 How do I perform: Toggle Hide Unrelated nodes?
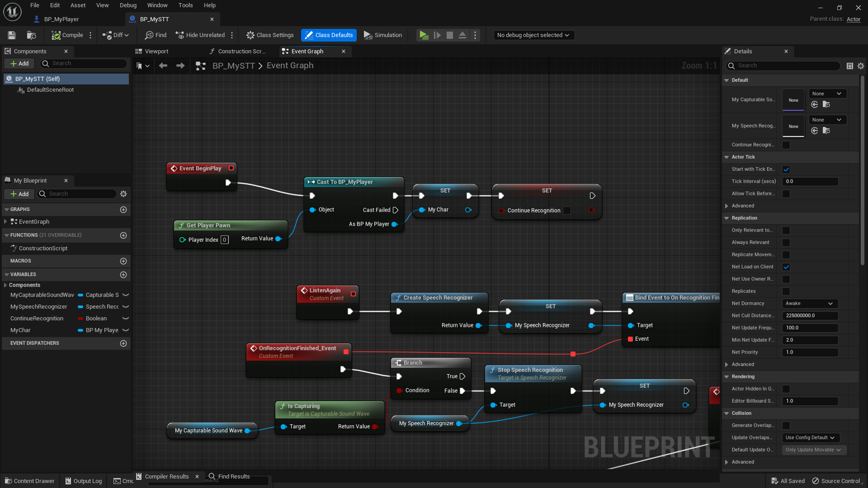pos(200,35)
